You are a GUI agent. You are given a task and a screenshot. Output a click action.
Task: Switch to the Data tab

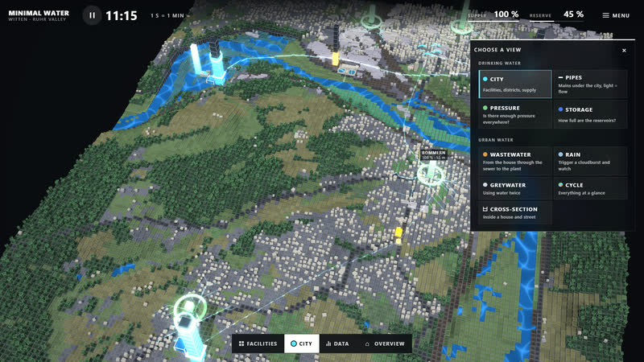pyautogui.click(x=337, y=343)
